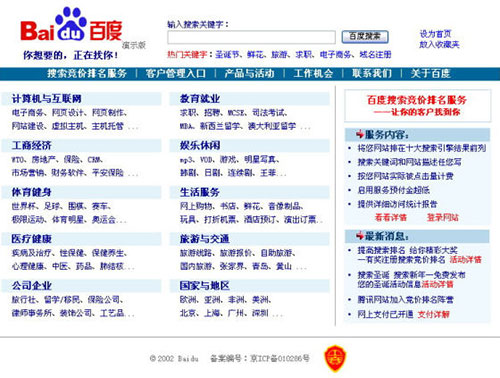Click 奥运会 link
The image size is (500, 378).
pos(104,219)
